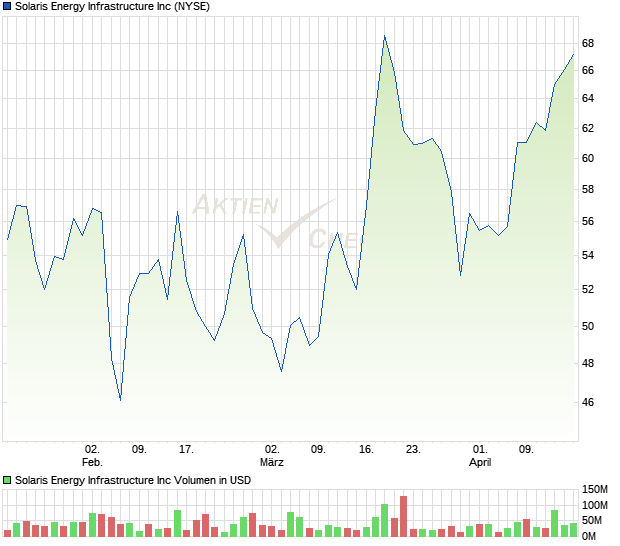Select the price axis label 58

pos(588,189)
